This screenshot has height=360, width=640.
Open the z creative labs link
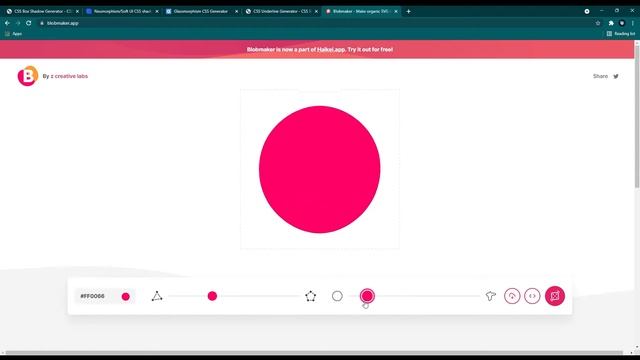pyautogui.click(x=69, y=76)
